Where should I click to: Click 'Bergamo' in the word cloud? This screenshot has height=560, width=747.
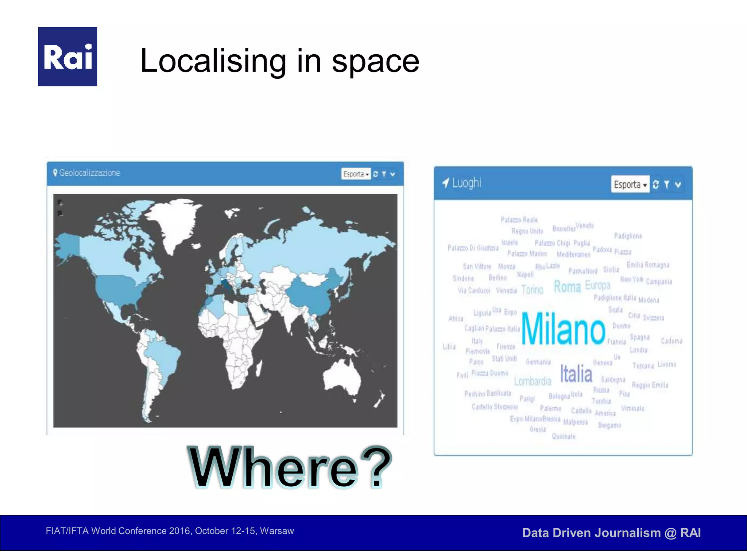click(x=609, y=425)
